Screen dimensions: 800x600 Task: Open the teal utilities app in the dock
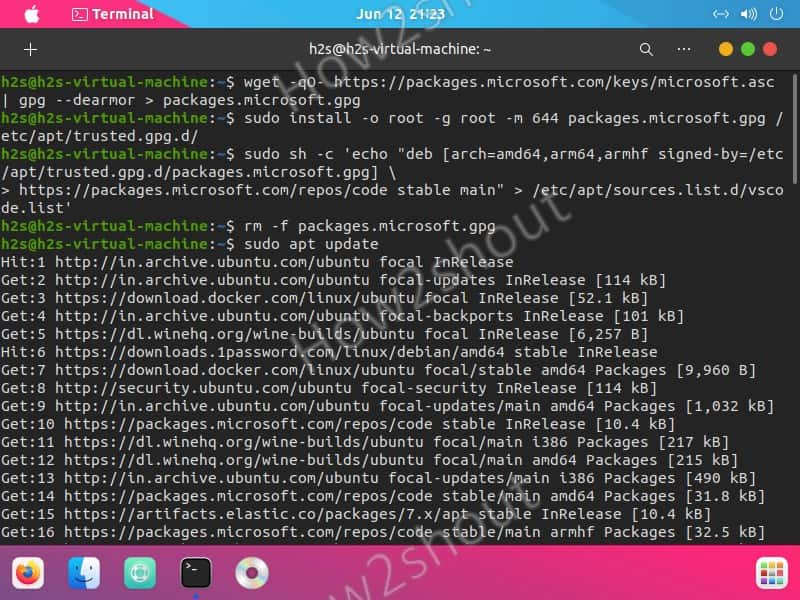point(139,574)
